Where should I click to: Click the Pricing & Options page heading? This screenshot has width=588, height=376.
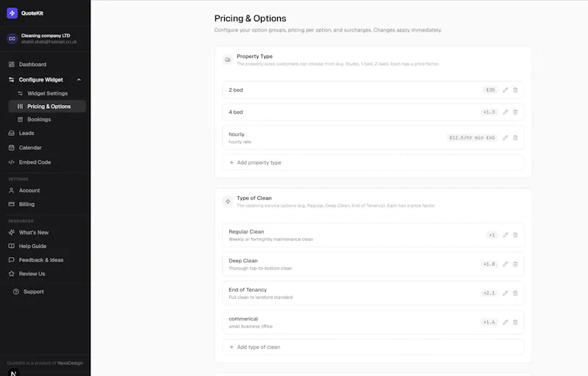point(250,18)
